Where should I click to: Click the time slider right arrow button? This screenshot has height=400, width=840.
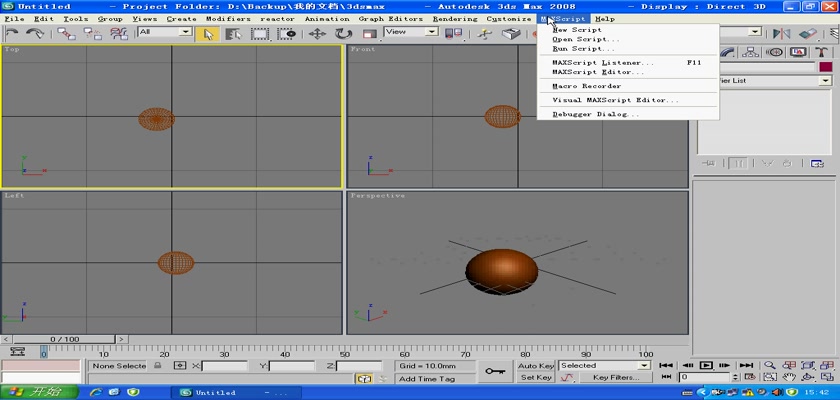(x=122, y=339)
